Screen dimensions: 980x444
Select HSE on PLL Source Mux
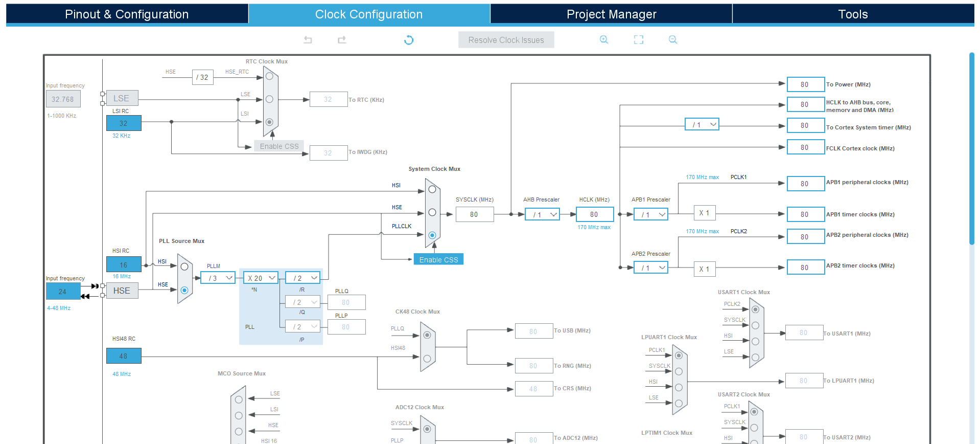coord(184,290)
